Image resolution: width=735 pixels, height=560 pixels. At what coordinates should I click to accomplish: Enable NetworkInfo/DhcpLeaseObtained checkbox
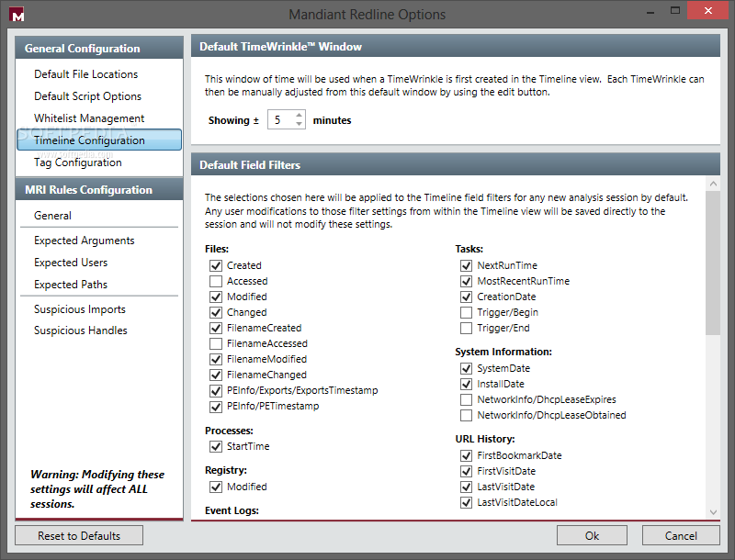click(x=466, y=415)
